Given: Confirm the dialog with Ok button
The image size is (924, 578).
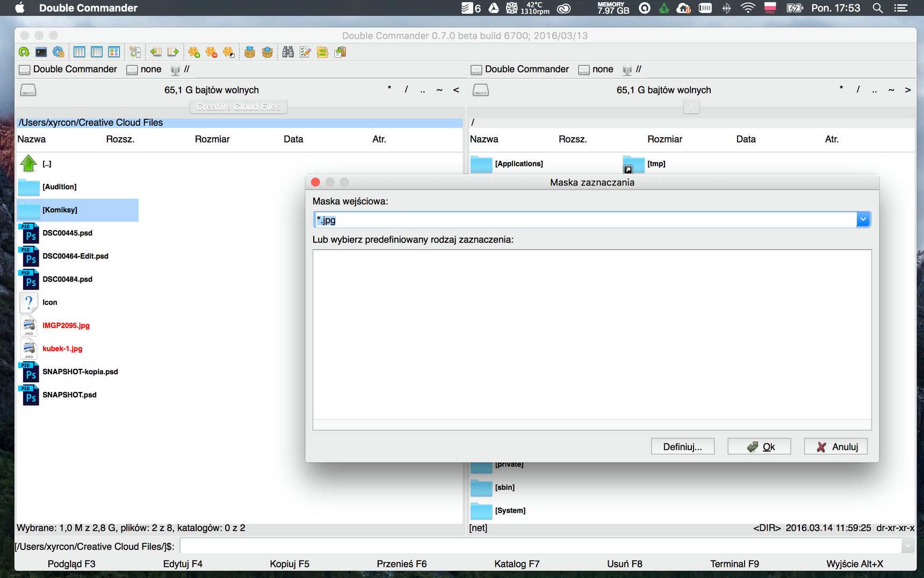Looking at the screenshot, I should pos(759,447).
